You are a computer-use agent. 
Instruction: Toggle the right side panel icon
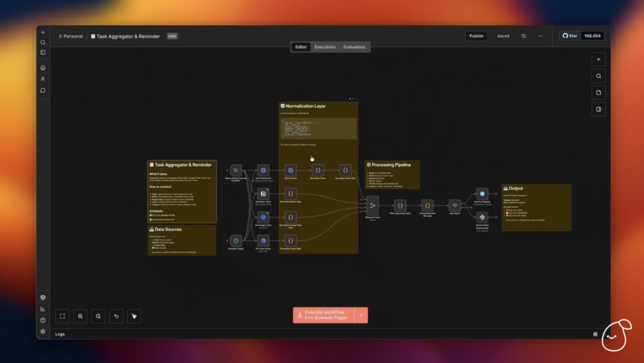[599, 110]
